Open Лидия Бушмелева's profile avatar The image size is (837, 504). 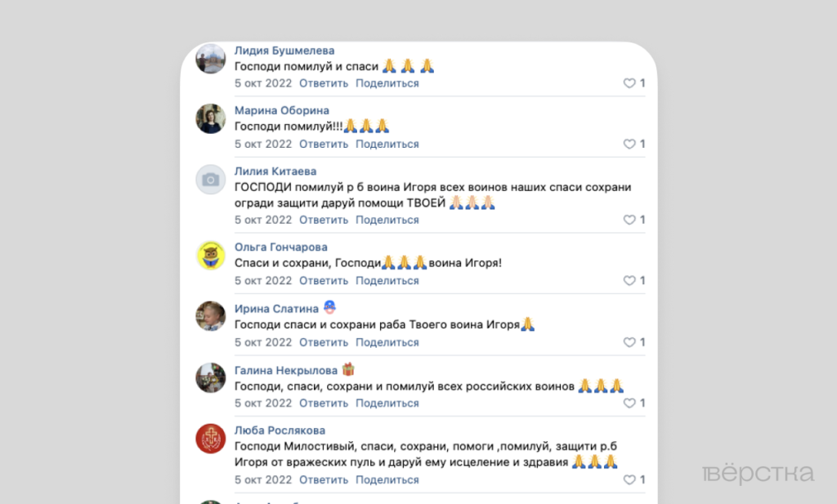211,59
